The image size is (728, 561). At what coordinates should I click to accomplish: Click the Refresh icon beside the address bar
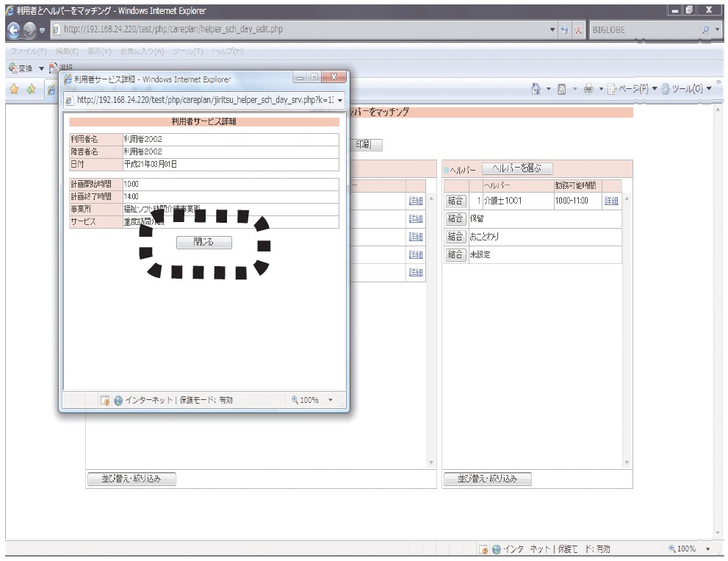565,30
